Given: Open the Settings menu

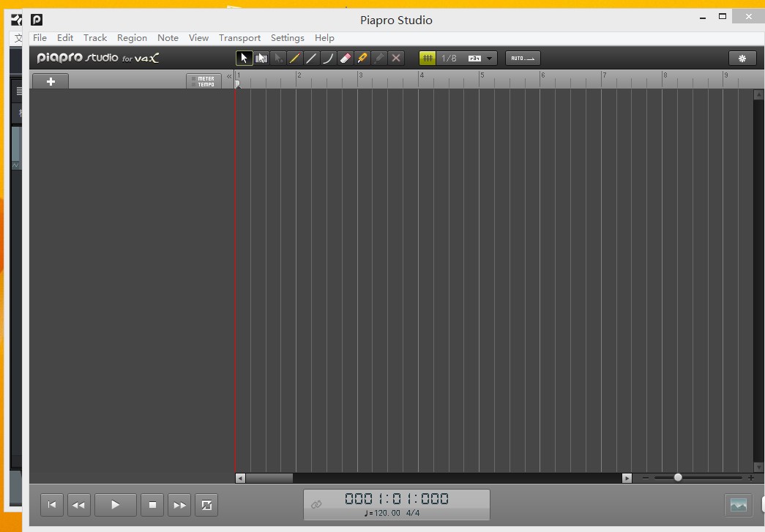Looking at the screenshot, I should click(x=288, y=38).
